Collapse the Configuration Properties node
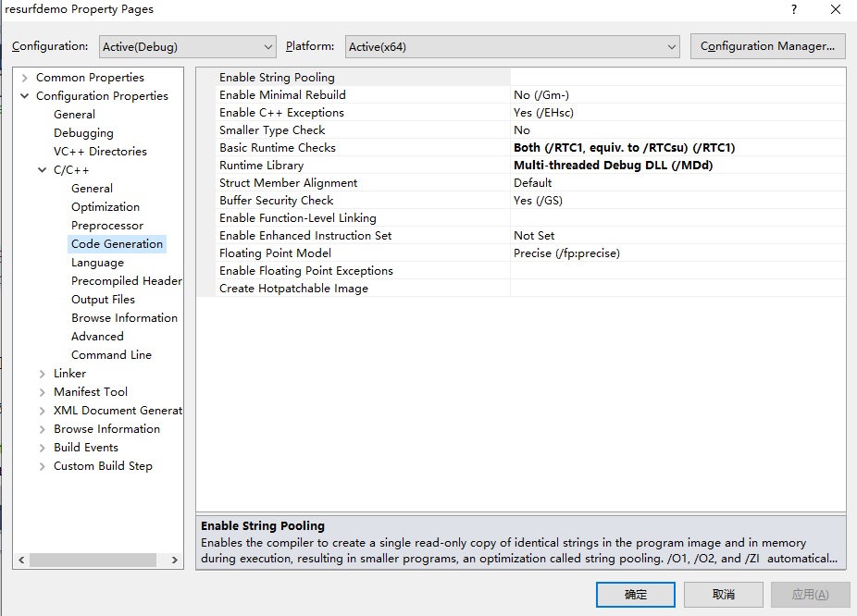Viewport: 857px width, 616px height. 25,96
